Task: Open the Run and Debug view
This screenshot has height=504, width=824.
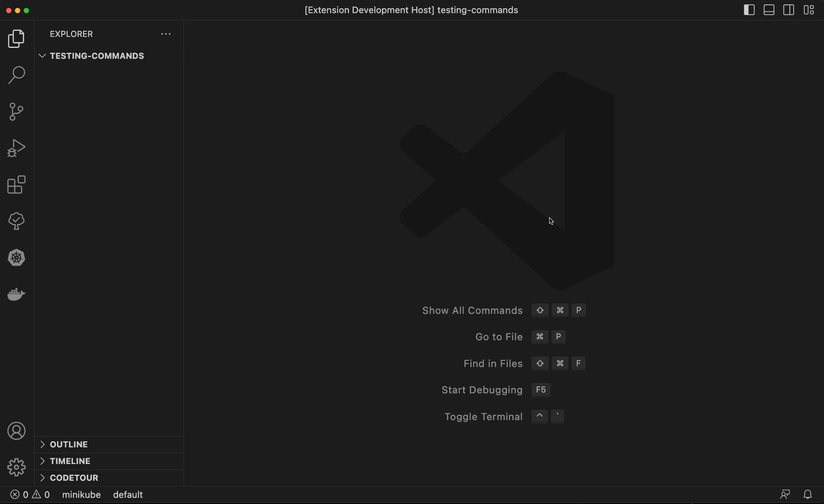Action: click(x=17, y=148)
